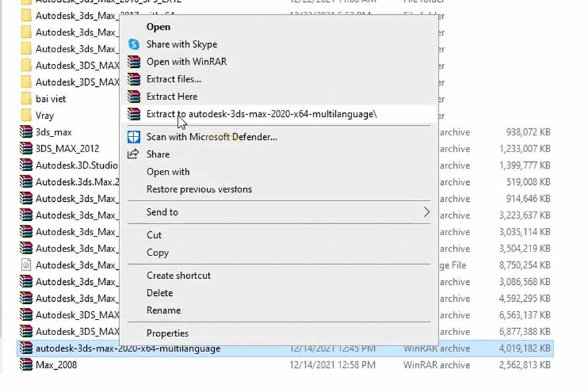Choose Copy from the context menu
Image resolution: width=588 pixels, height=392 pixels.
click(157, 253)
